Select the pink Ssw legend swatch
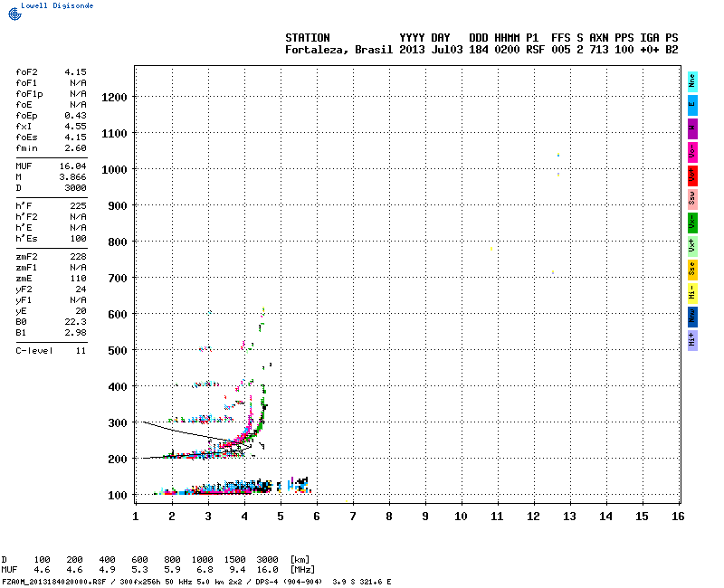 (692, 199)
